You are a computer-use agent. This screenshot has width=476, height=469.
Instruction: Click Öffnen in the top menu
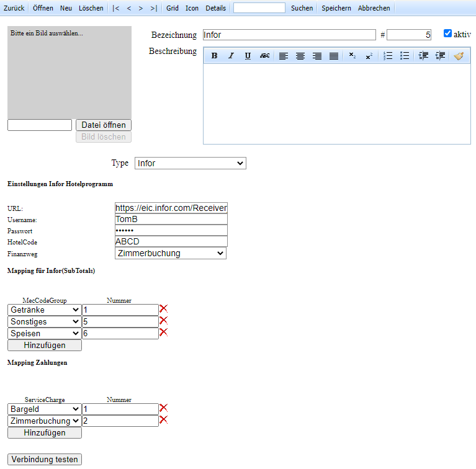[43, 8]
